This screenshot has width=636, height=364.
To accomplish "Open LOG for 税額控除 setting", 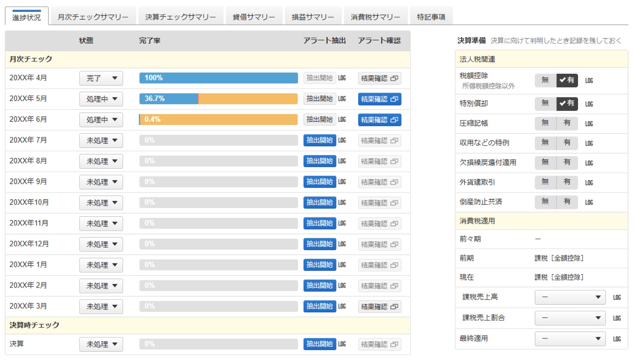I will point(589,80).
